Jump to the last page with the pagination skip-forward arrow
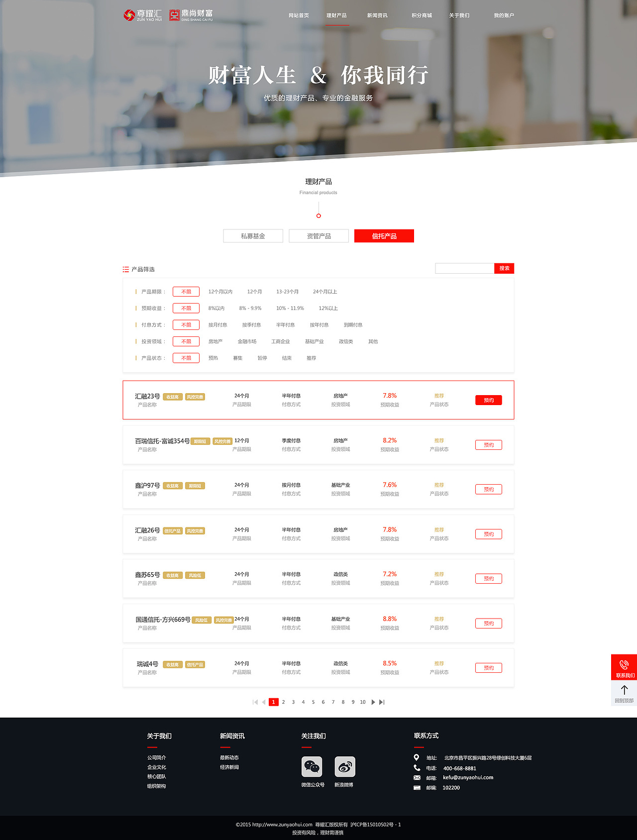This screenshot has height=840, width=637. click(x=382, y=702)
